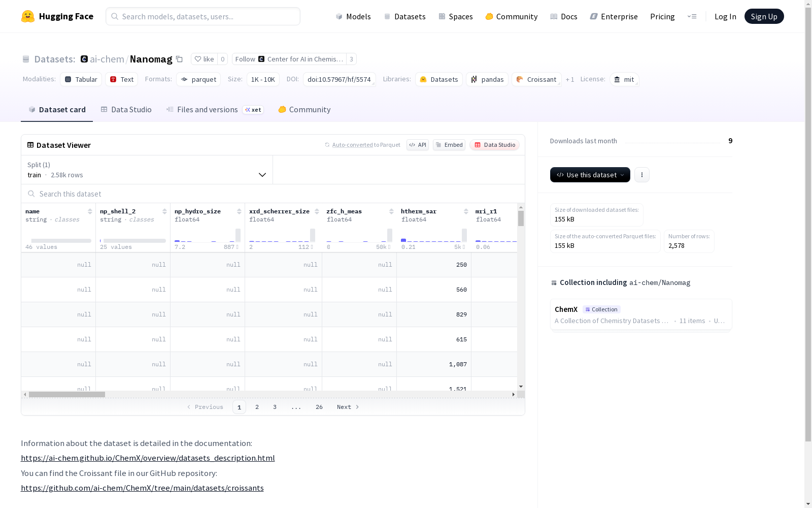The image size is (812, 508).
Task: Open the Community navigation item
Action: point(512,16)
